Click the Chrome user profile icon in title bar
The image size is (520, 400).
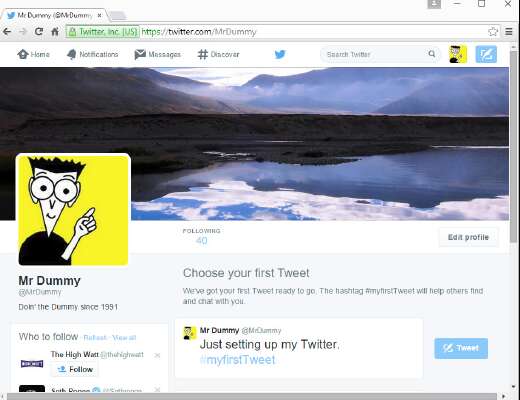click(x=434, y=4)
